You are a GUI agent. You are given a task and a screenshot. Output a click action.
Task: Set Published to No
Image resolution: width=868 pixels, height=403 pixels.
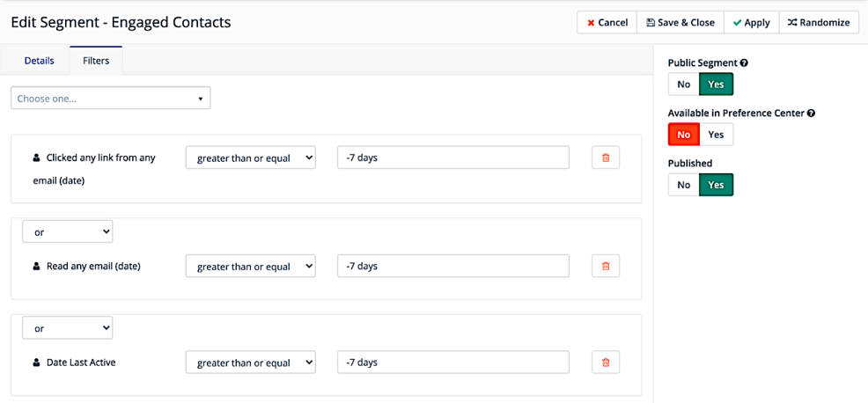(x=683, y=185)
